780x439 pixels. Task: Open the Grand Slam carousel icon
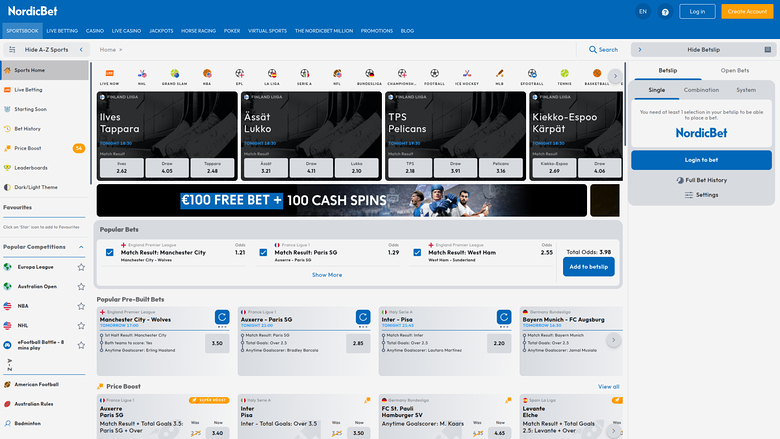coord(175,77)
